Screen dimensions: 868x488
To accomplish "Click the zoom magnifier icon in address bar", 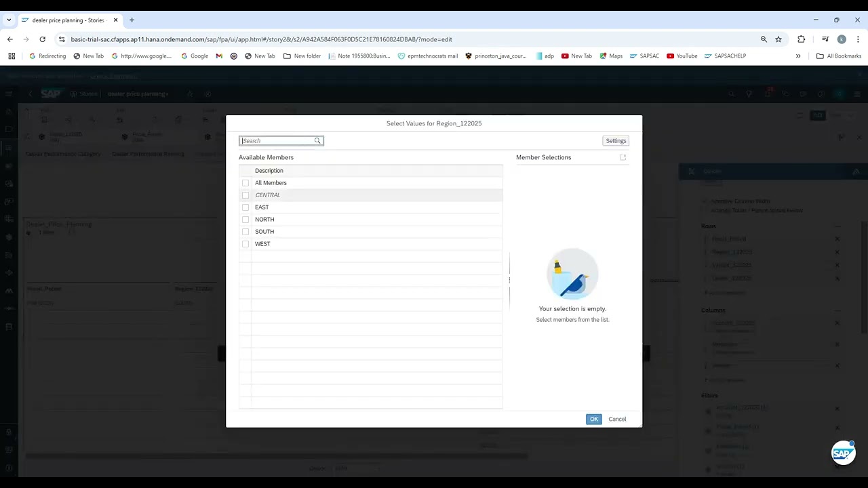I will pyautogui.click(x=764, y=39).
